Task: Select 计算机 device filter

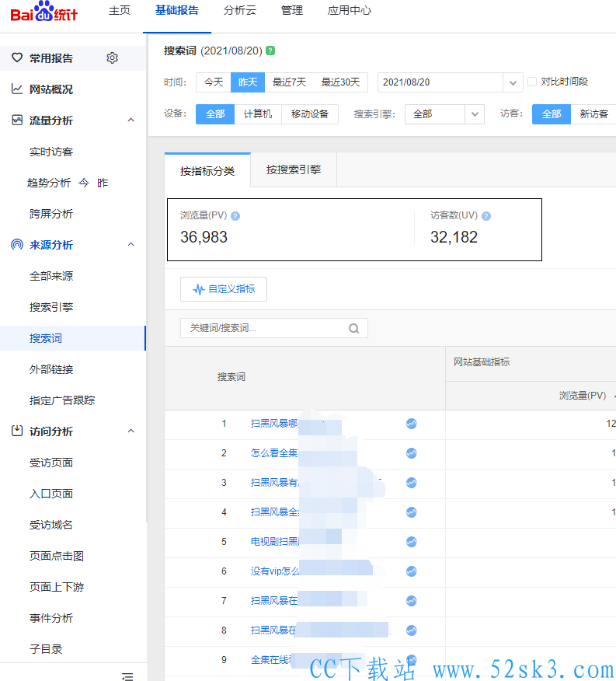Action: pos(258,114)
